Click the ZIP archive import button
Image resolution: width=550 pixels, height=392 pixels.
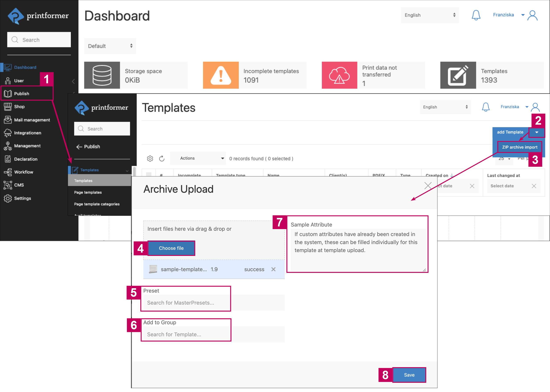click(x=519, y=147)
